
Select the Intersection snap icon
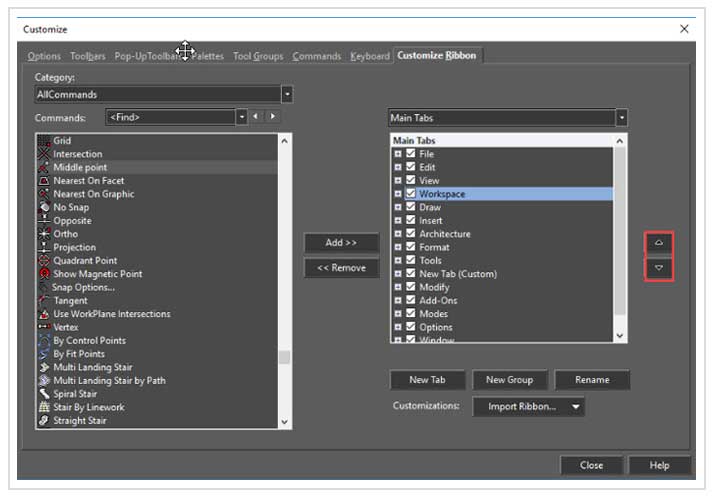pyautogui.click(x=44, y=154)
